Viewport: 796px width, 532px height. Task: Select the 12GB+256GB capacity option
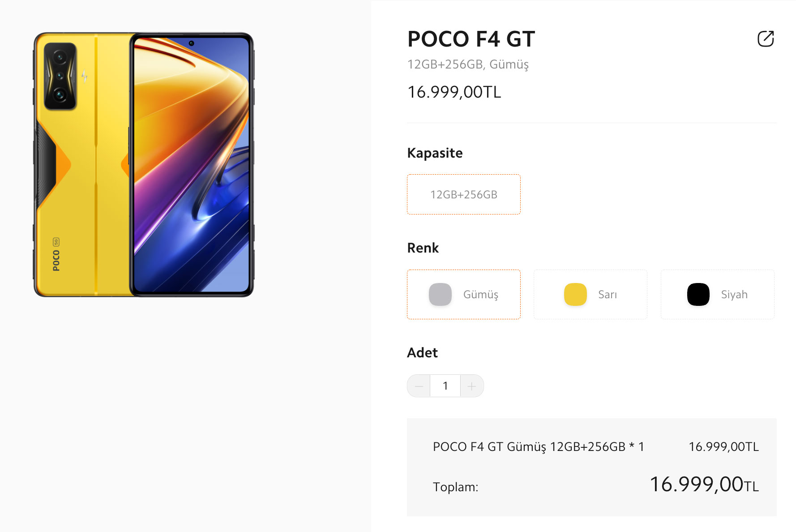464,194
